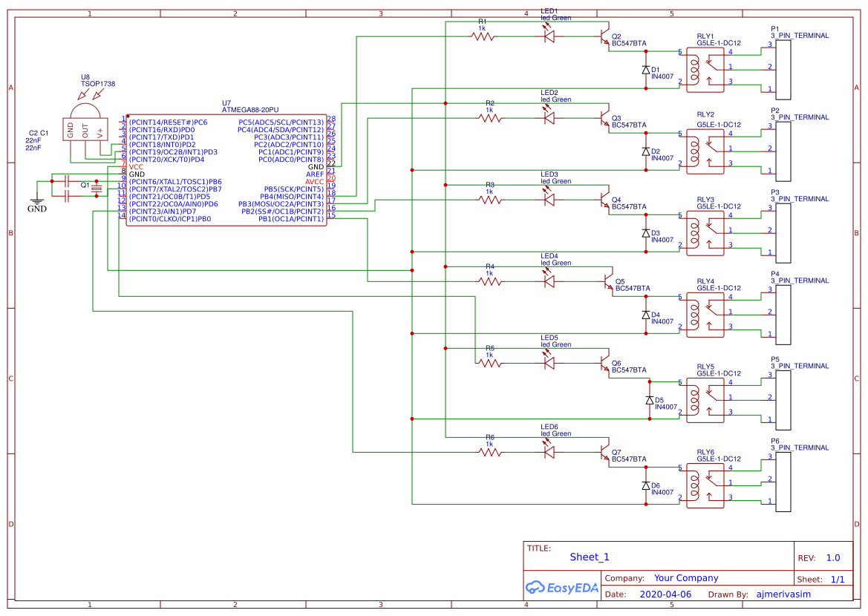Select the red "AVCC" pin label

coord(314,182)
